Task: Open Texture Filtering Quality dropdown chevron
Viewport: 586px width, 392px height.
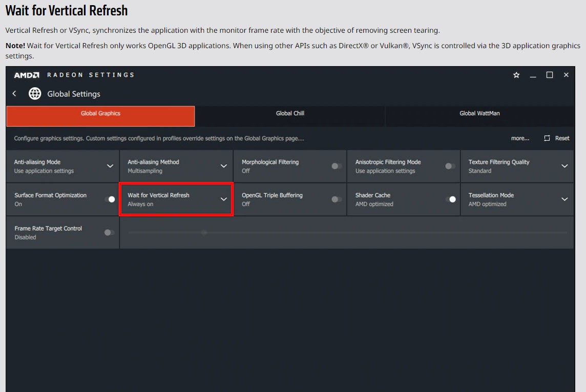Action: [x=564, y=166]
